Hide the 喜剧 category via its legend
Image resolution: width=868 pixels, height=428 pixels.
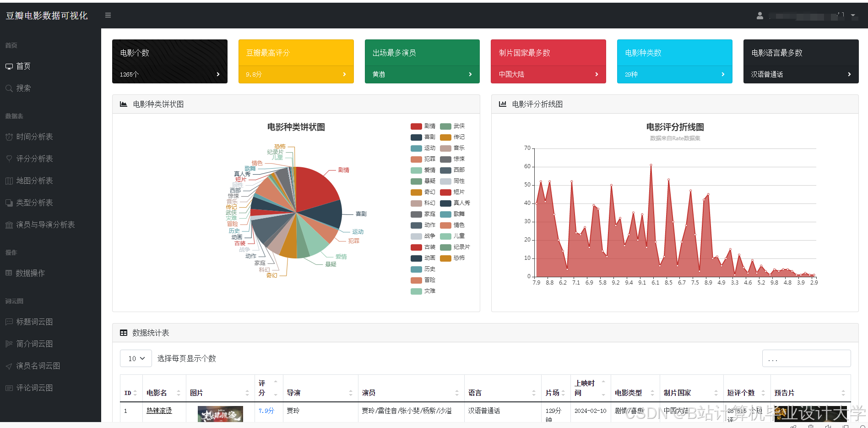click(422, 137)
